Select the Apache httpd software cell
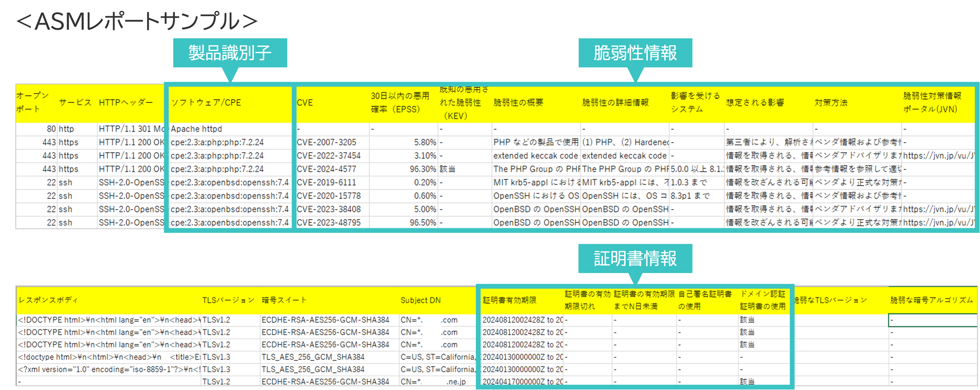Image resolution: width=980 pixels, height=390 pixels. click(196, 129)
